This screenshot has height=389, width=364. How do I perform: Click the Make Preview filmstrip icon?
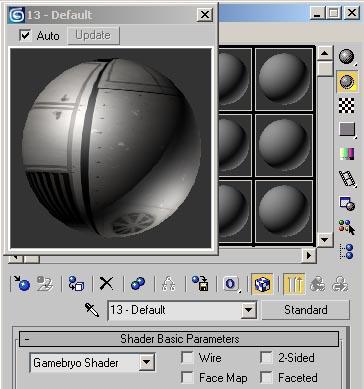pyautogui.click(x=347, y=179)
